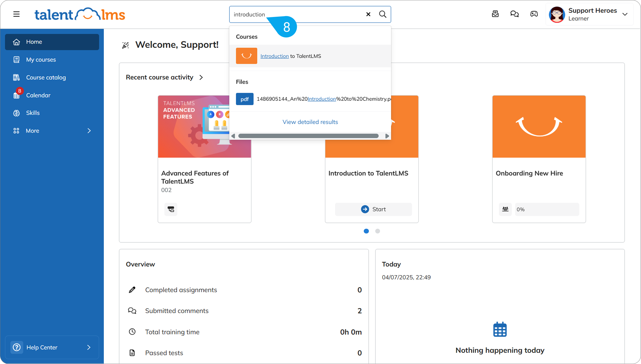Screen dimensions: 641x364
Task: Click the TalentLMS logo
Action: coord(80,14)
